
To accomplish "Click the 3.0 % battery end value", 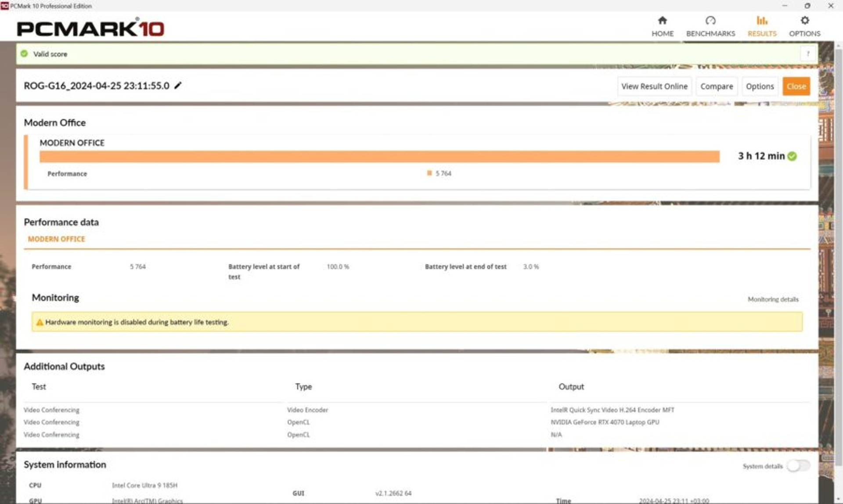I will (x=531, y=266).
